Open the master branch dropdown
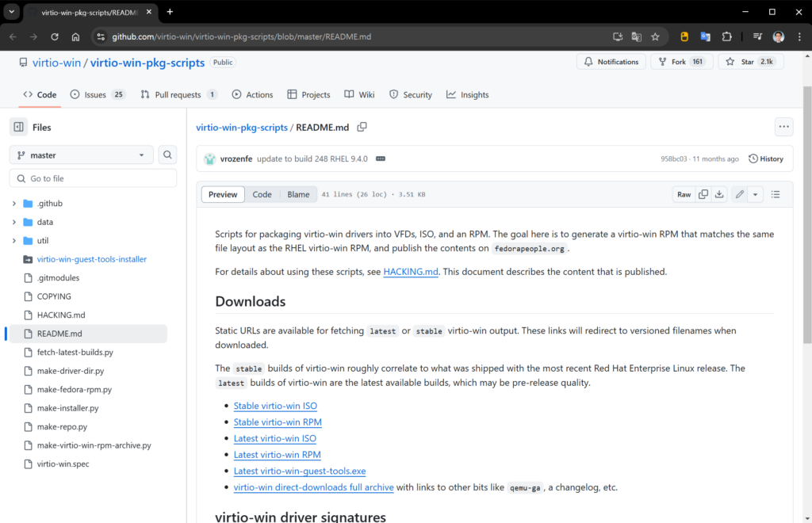This screenshot has width=812, height=523. click(82, 155)
